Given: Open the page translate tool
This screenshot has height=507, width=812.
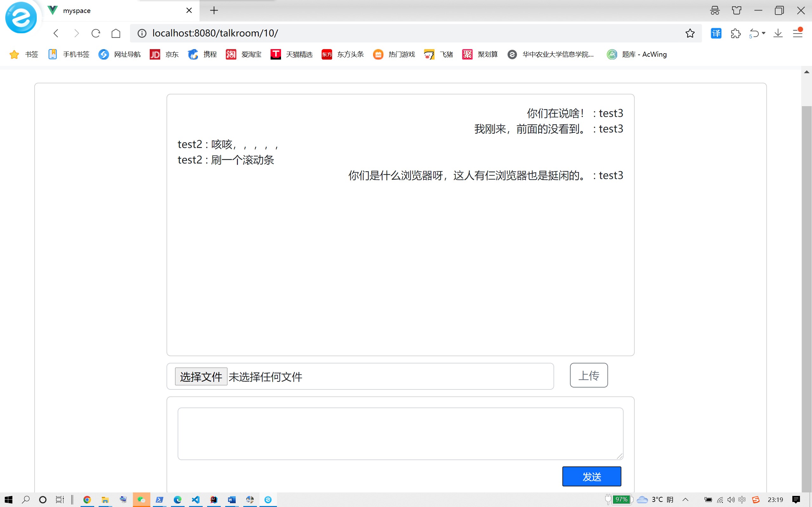Looking at the screenshot, I should coord(715,33).
